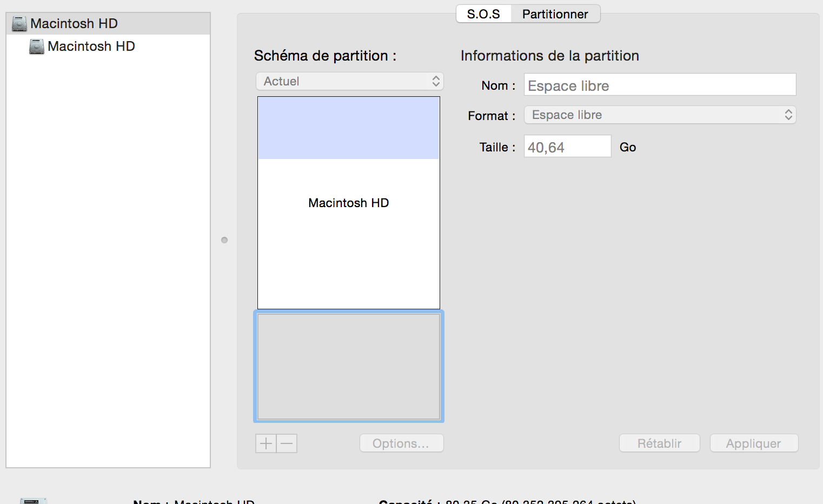The height and width of the screenshot is (504, 823).
Task: Select the grey free space partition block
Action: click(349, 366)
